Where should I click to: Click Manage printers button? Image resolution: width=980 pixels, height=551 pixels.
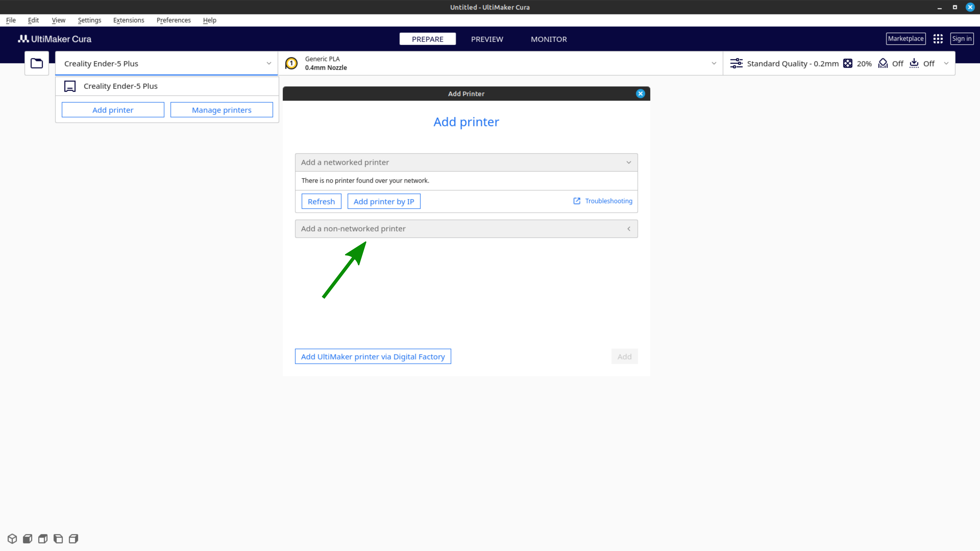click(x=221, y=110)
